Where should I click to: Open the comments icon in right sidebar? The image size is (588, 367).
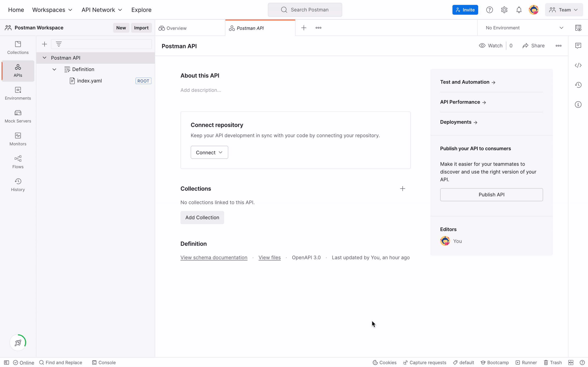click(578, 46)
